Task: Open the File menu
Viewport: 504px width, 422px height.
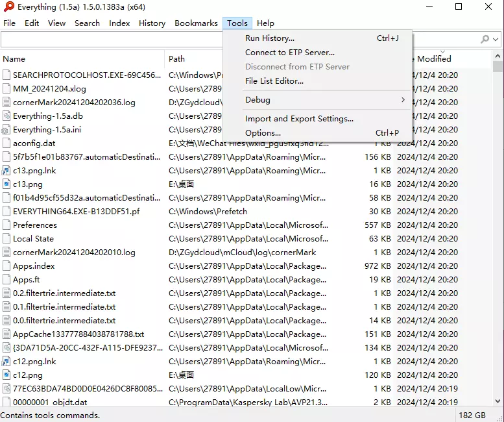Action: pos(9,23)
